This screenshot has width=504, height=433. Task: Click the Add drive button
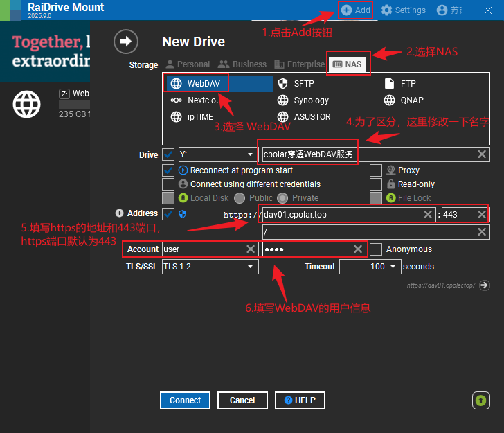(356, 10)
